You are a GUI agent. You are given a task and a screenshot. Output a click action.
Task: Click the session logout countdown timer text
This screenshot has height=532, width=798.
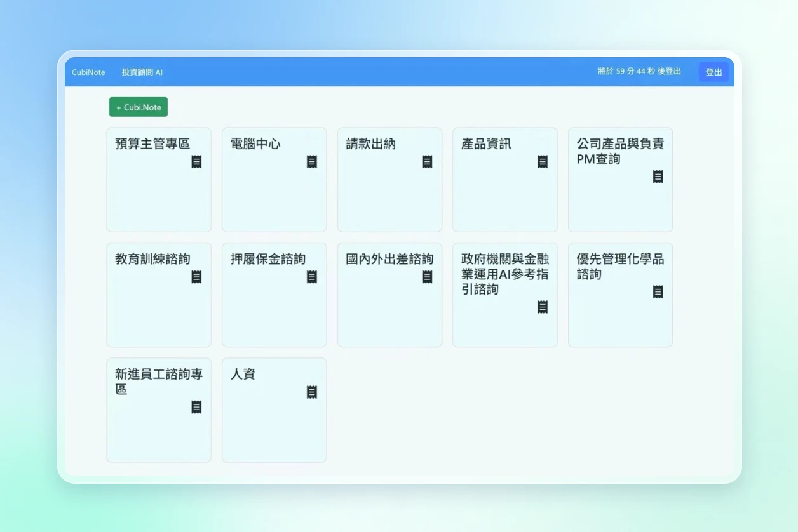coord(639,72)
